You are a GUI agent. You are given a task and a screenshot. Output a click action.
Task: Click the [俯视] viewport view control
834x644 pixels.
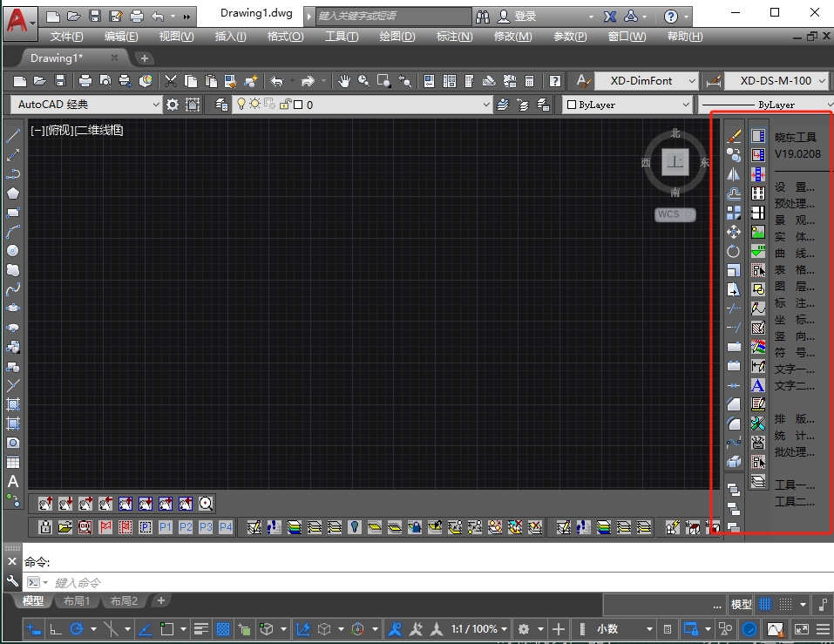(60, 131)
